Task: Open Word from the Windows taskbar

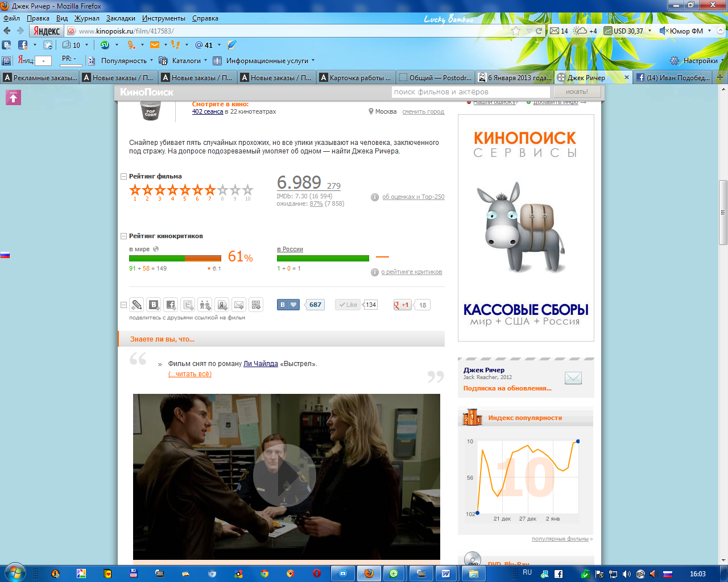Action: (446, 573)
